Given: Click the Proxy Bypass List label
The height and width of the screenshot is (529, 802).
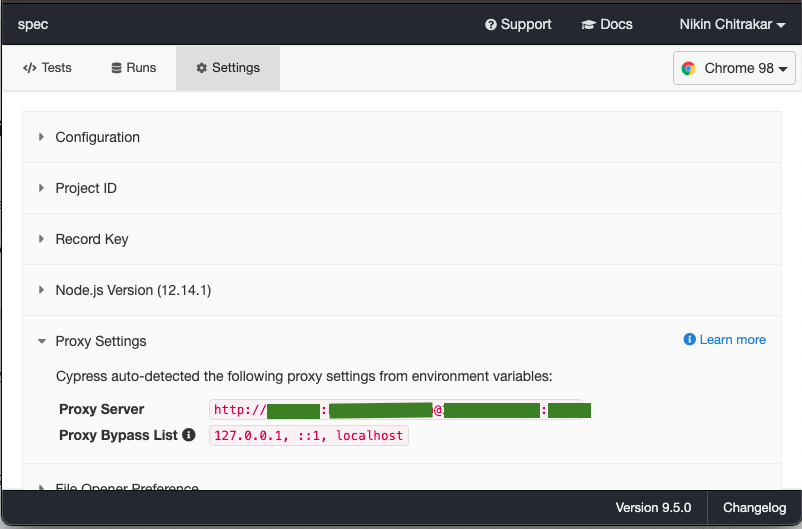Looking at the screenshot, I should pyautogui.click(x=118, y=435).
